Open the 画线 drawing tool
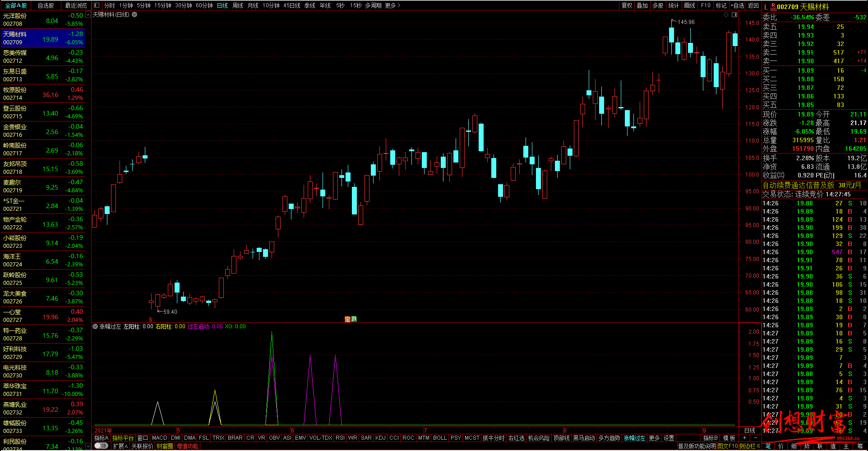 [x=689, y=5]
